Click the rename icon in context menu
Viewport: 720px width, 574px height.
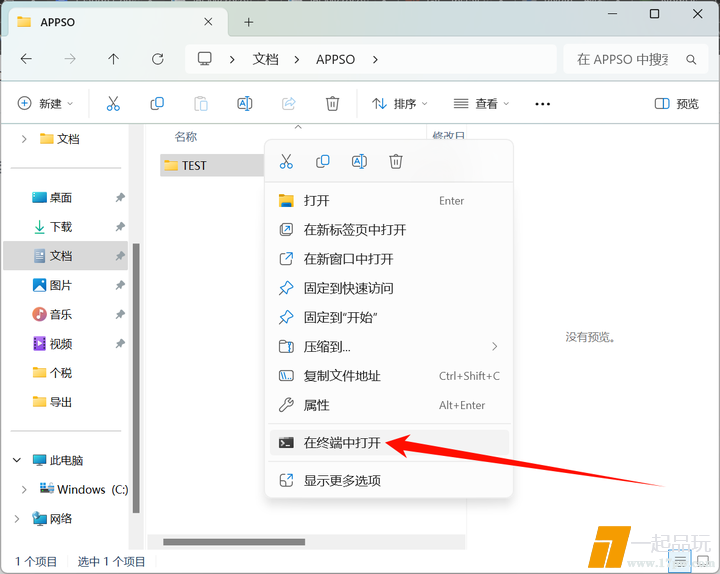click(359, 161)
